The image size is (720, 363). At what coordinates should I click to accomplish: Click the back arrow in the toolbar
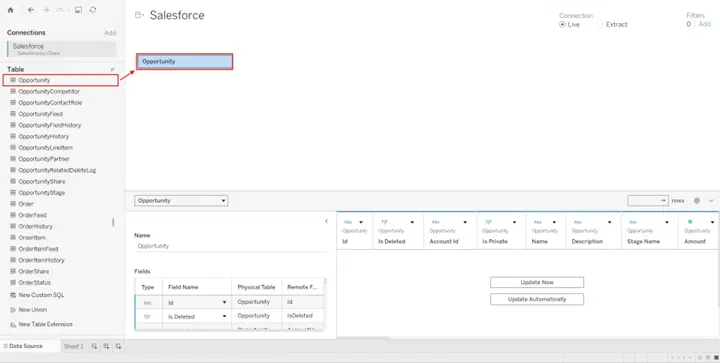point(31,10)
